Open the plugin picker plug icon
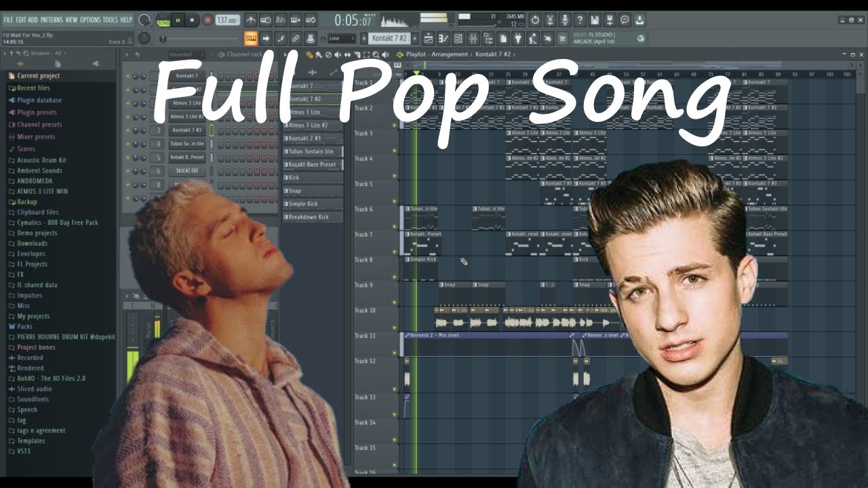The image size is (868, 488). (x=518, y=38)
